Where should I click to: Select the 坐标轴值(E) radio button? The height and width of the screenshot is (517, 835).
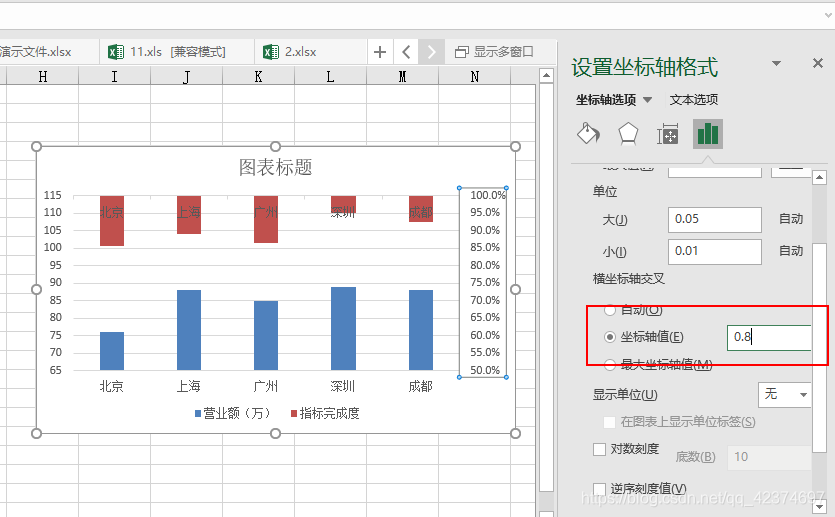point(610,337)
